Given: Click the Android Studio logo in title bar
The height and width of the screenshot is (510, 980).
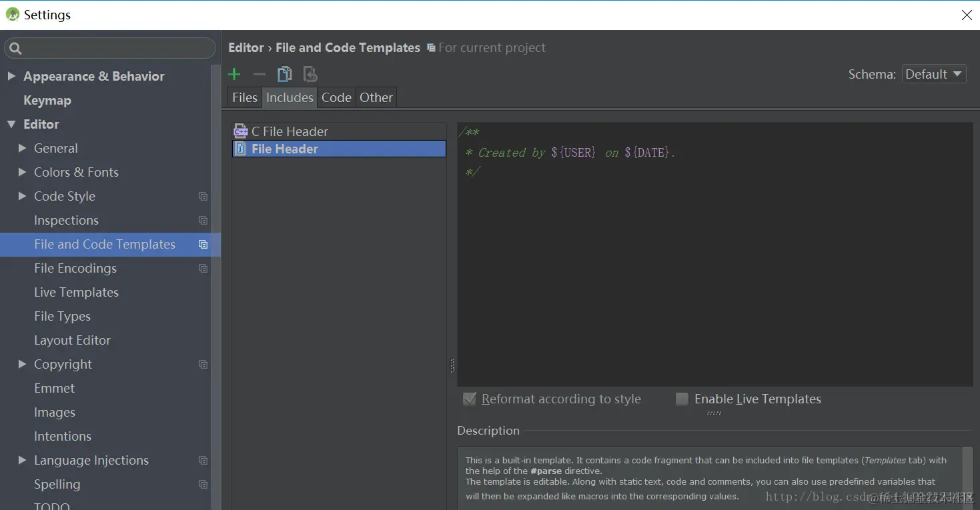Looking at the screenshot, I should 13,15.
